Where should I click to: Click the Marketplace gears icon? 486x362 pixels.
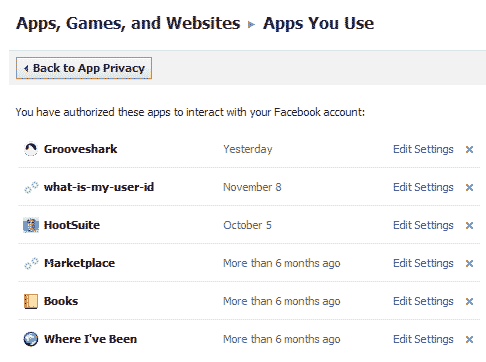[x=31, y=263]
